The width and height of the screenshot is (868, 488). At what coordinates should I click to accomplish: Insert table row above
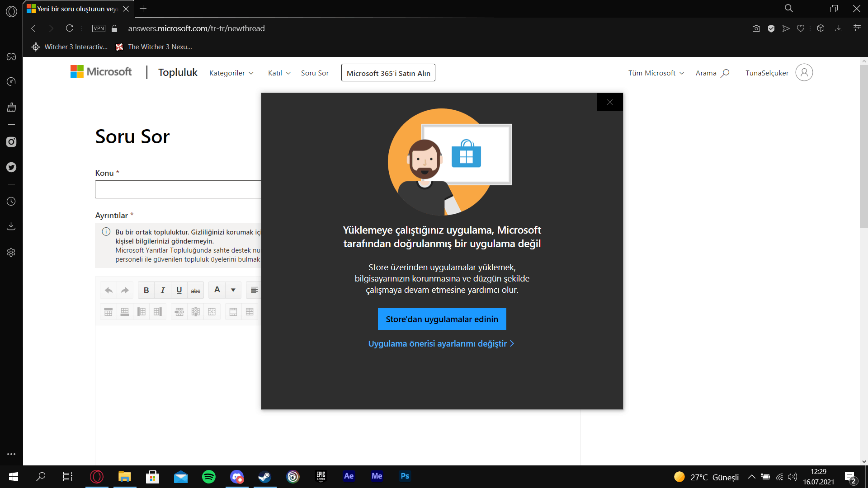click(x=108, y=312)
